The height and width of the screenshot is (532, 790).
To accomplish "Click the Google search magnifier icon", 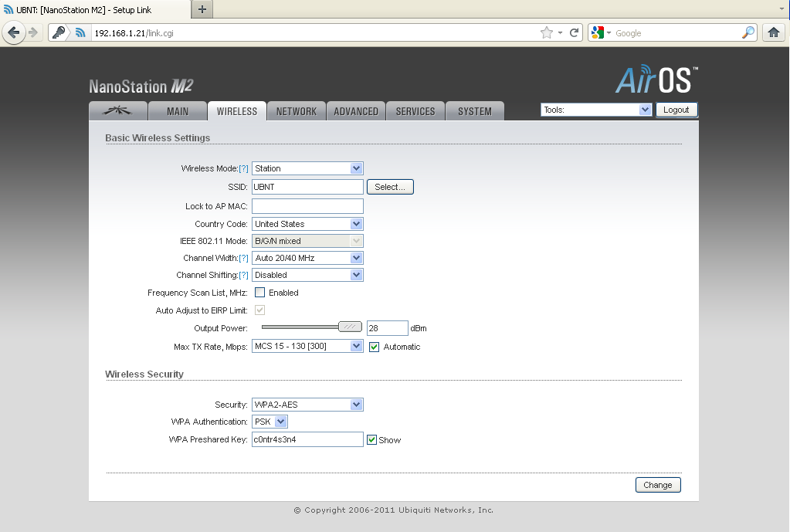I will (747, 32).
